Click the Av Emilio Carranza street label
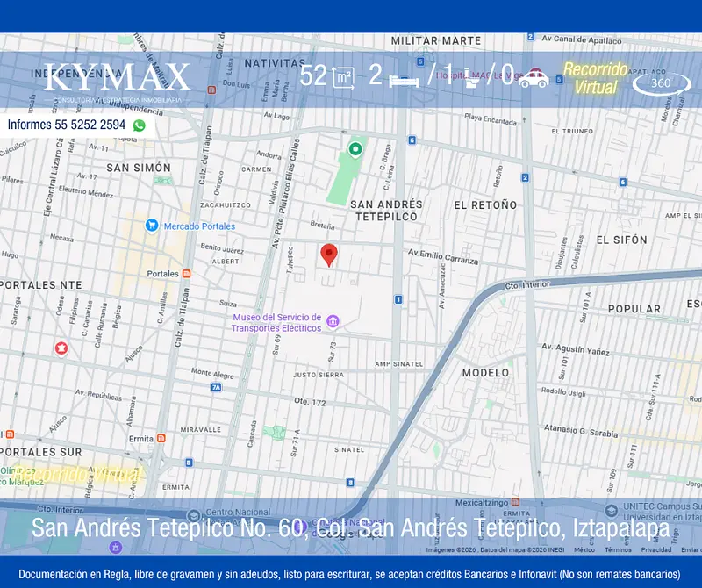This screenshot has height=588, width=702. point(443,256)
